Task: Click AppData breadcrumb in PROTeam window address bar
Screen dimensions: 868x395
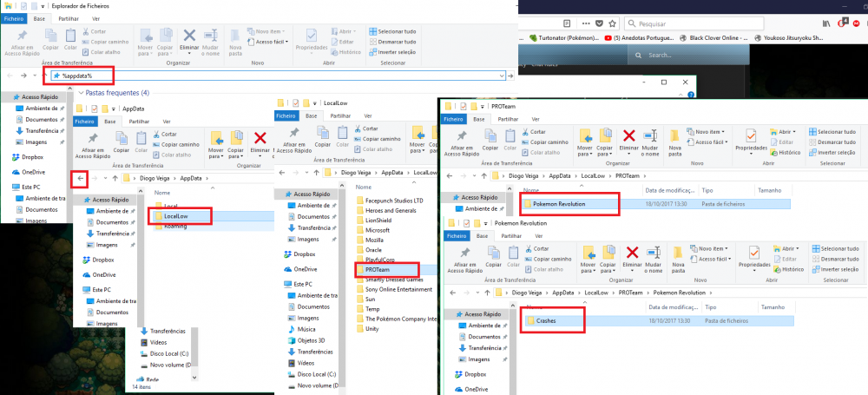Action: point(561,175)
